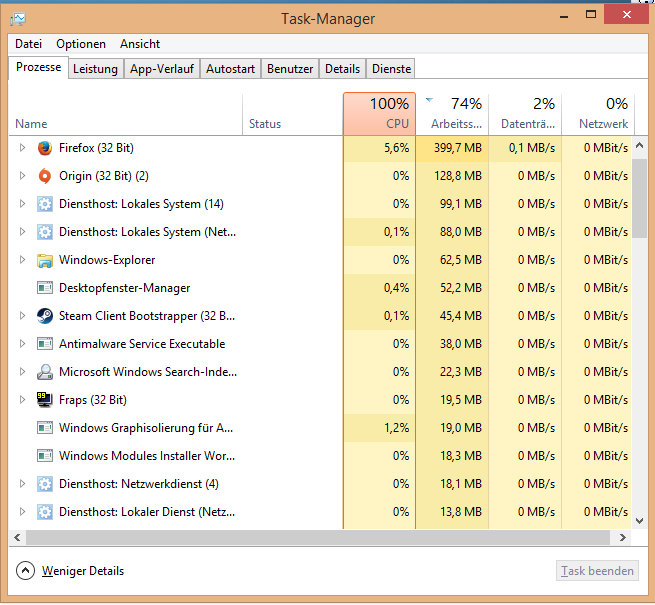Expand the Fraps (32 Bit) process

point(23,399)
